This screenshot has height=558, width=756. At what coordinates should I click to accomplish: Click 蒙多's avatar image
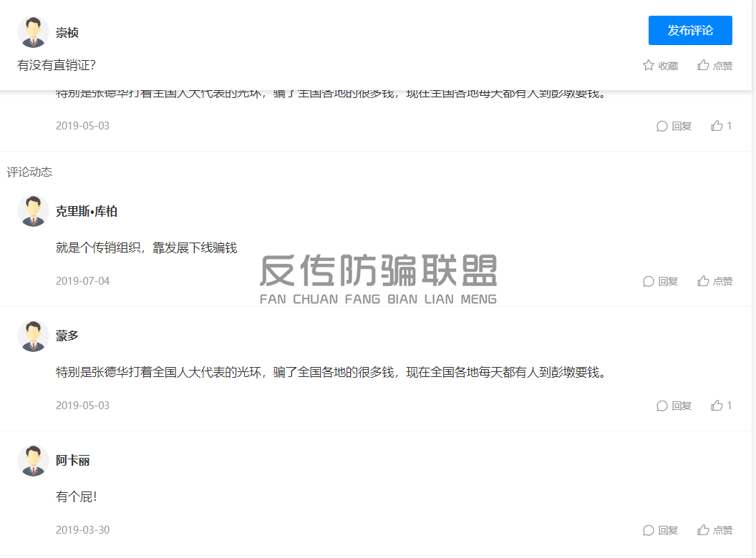(33, 336)
